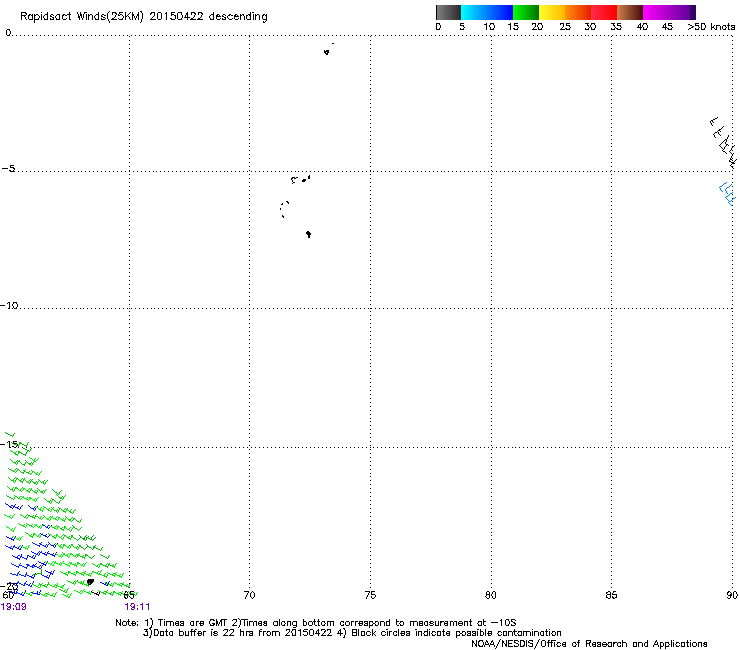
Task: Click the legend label '45'
Action: point(667,27)
